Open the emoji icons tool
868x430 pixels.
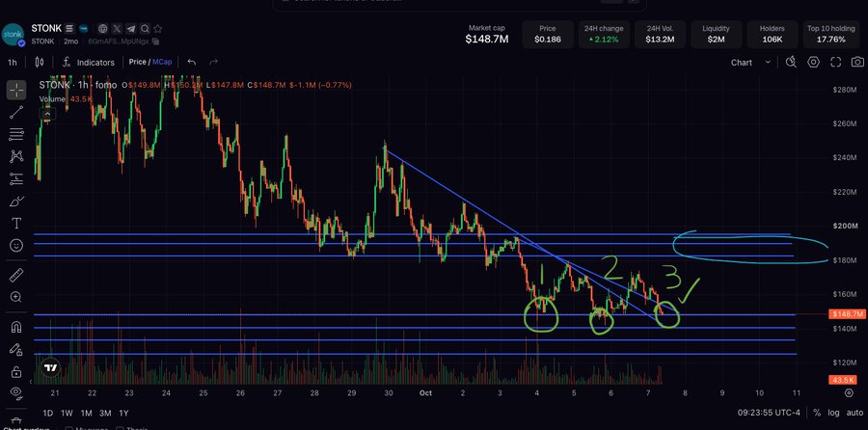pyautogui.click(x=16, y=245)
